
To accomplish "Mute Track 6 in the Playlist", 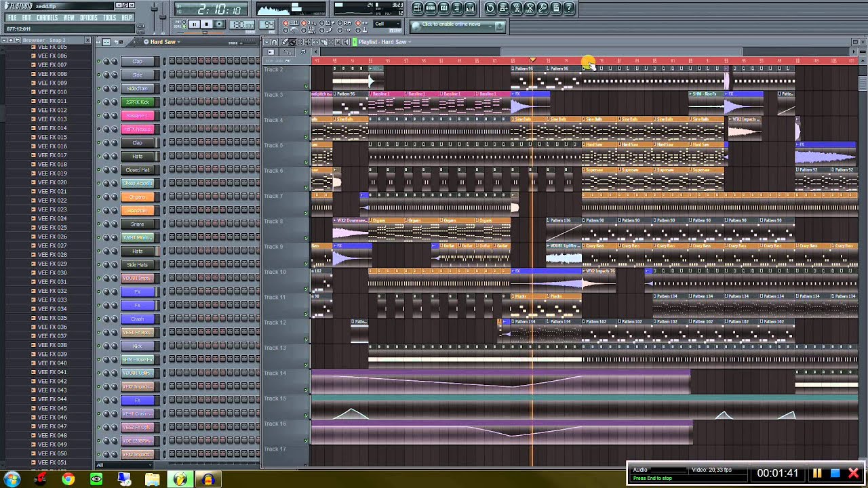I will tap(306, 188).
